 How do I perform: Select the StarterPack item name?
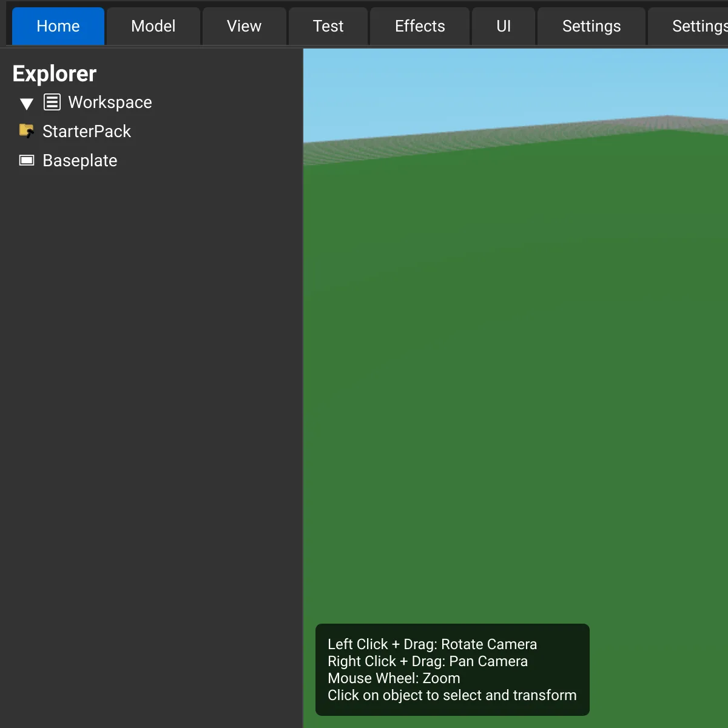(x=87, y=131)
